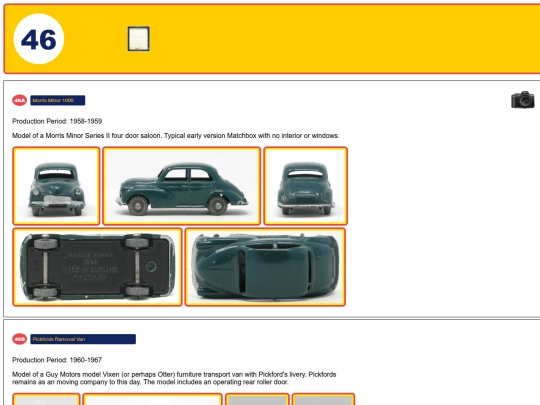Screen dimensions: 540x405
Task: View Morris Minor front photo
Action: tap(56, 186)
